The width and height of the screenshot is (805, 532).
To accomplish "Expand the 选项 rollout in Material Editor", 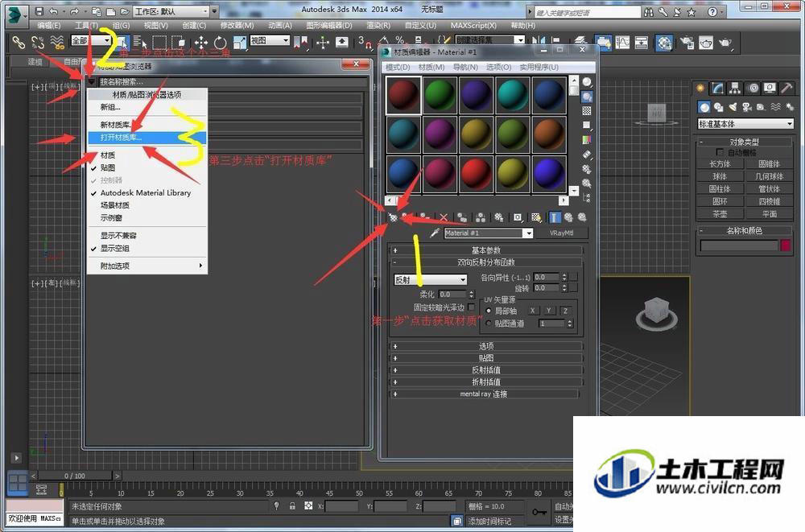I will pyautogui.click(x=485, y=346).
